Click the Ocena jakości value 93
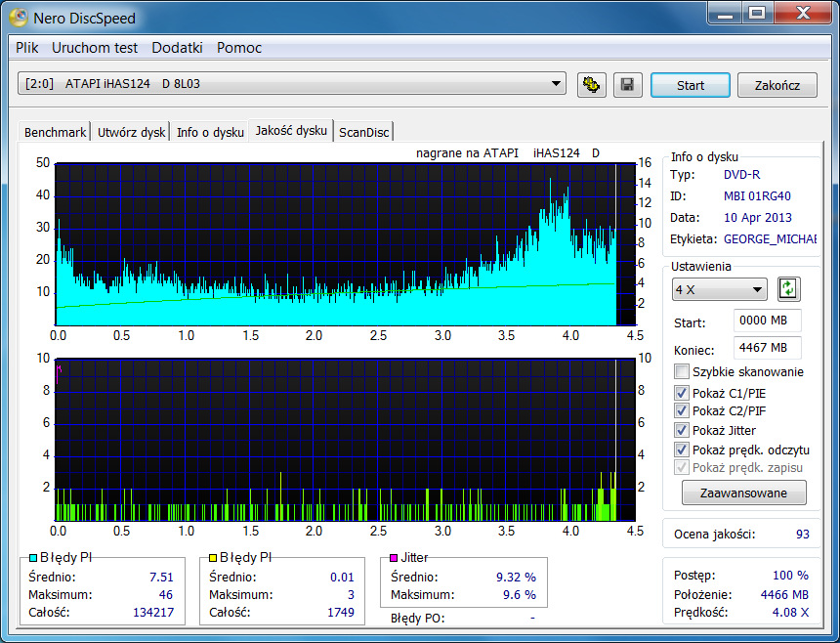The image size is (840, 643). pos(803,535)
